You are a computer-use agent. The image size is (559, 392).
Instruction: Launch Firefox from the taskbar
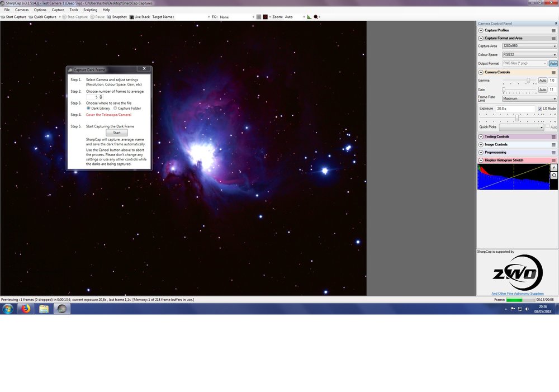26,309
